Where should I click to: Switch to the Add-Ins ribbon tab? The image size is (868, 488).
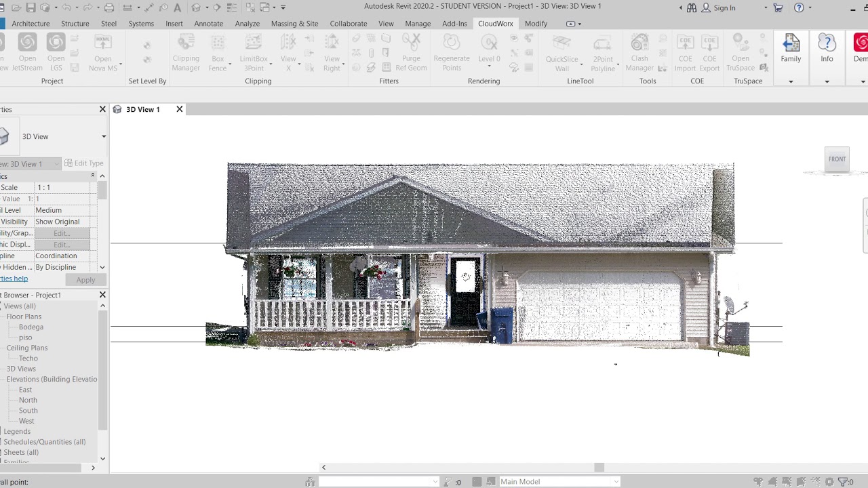click(454, 23)
